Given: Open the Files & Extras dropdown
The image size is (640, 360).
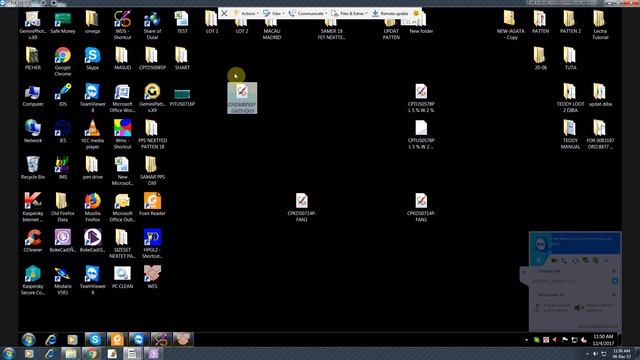Looking at the screenshot, I should click(x=349, y=13).
